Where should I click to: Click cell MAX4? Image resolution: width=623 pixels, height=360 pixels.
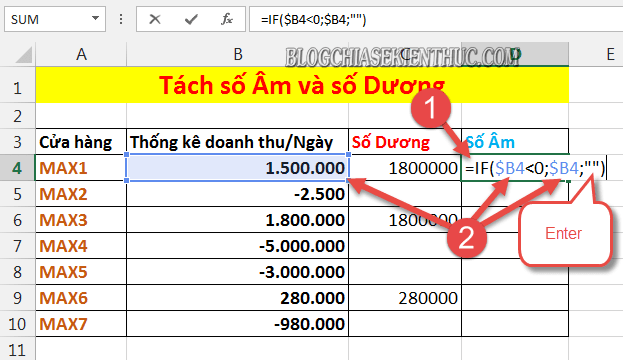coord(81,246)
